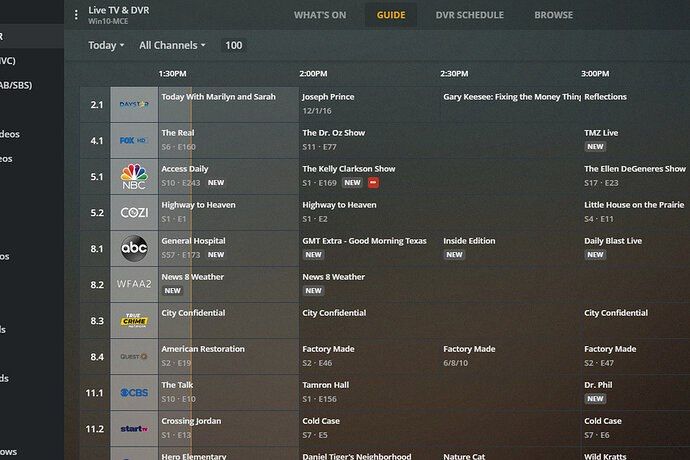The height and width of the screenshot is (460, 690).
Task: Select News 8 Weather at 2:00PM
Action: click(495, 284)
